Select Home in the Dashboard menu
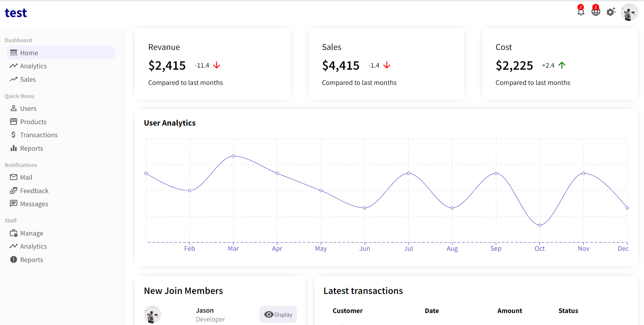The image size is (644, 325). (29, 52)
